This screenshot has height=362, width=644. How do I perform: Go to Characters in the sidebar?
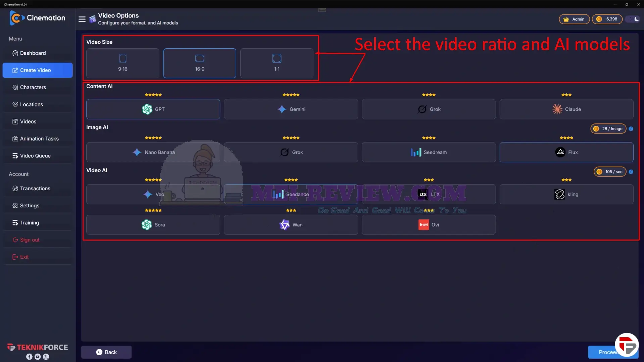pyautogui.click(x=38, y=87)
